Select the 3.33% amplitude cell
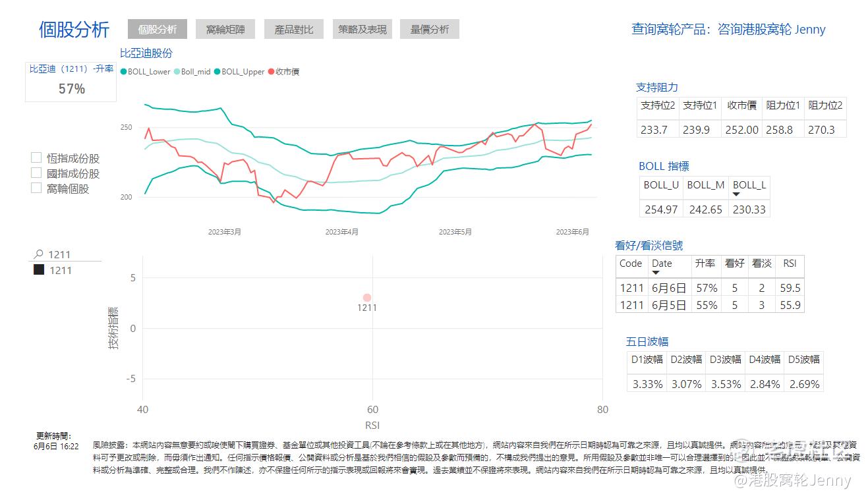 [x=647, y=384]
